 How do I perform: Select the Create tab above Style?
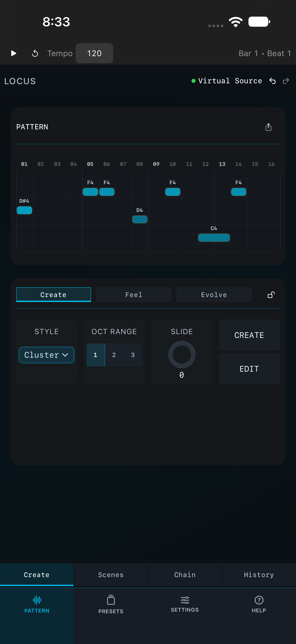point(53,295)
